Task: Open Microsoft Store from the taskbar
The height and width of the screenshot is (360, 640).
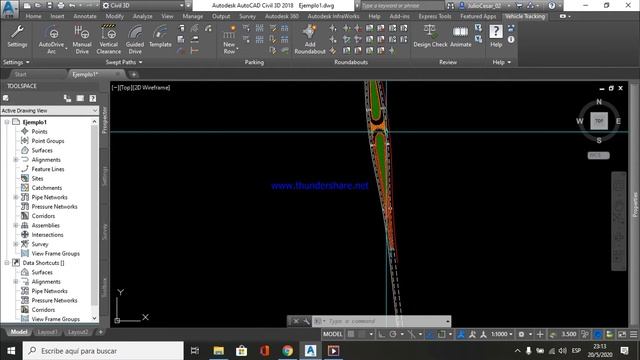Action: pos(242,351)
